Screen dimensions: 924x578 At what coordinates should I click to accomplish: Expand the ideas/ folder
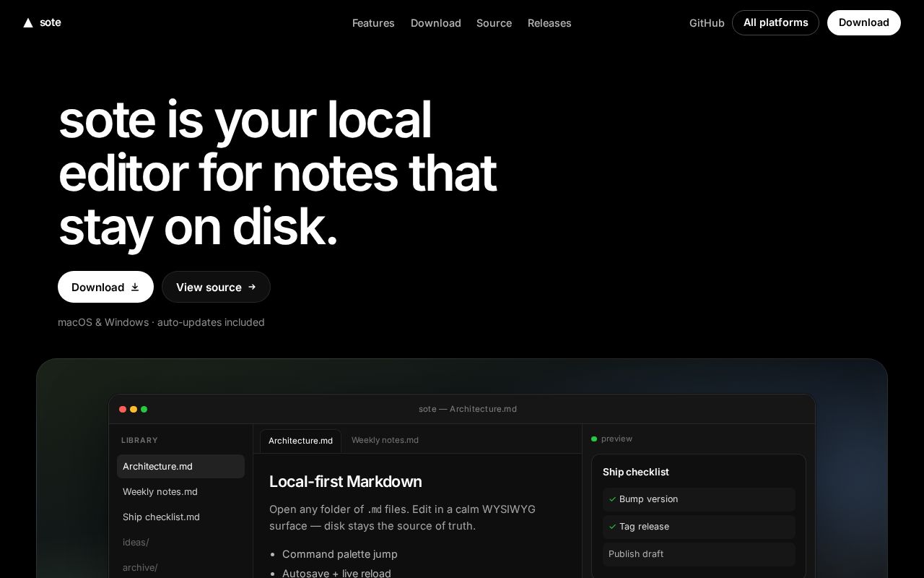(180, 542)
